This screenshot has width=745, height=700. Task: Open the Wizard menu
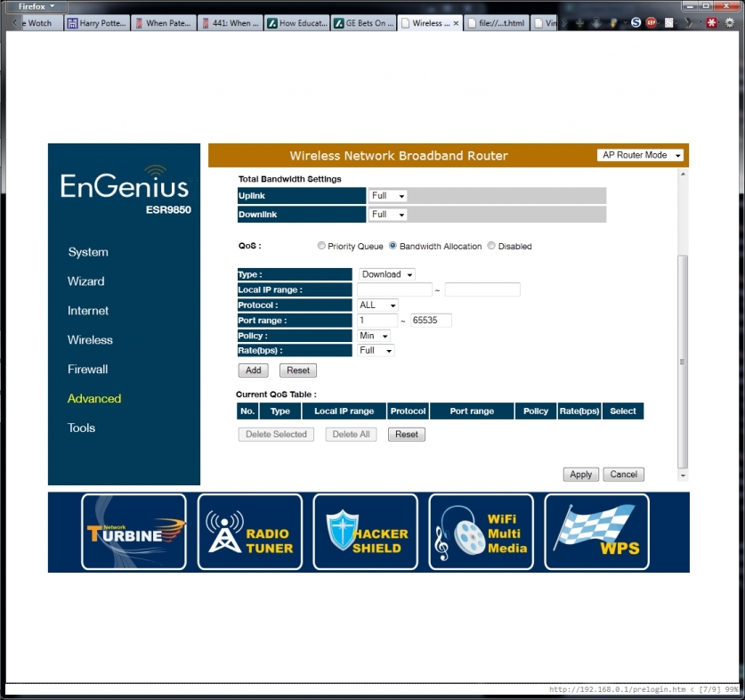click(86, 281)
